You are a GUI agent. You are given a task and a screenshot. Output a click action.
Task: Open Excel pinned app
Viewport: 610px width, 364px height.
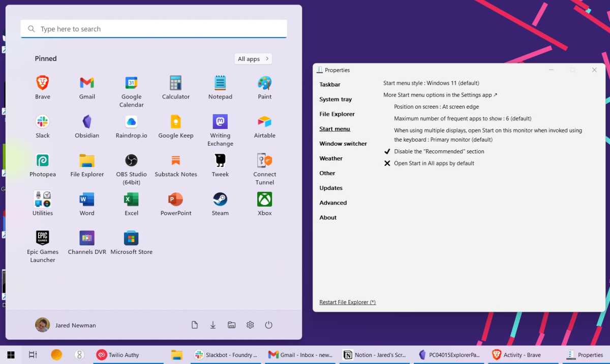coord(131,204)
